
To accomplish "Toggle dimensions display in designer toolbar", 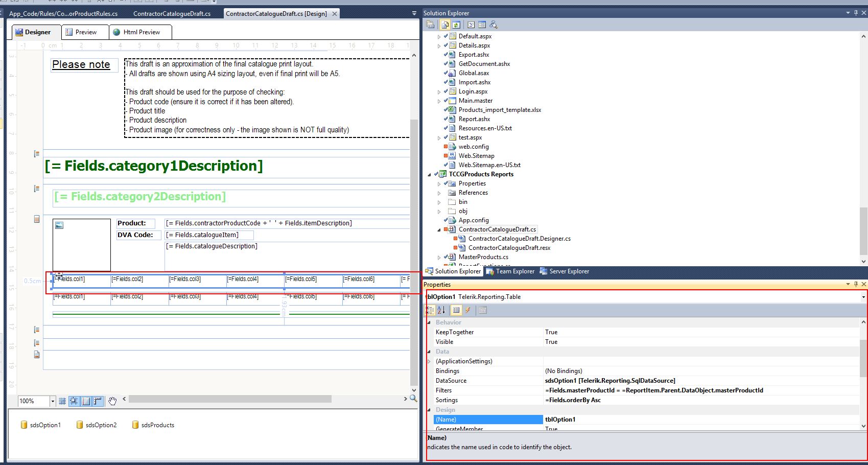I will coord(98,401).
